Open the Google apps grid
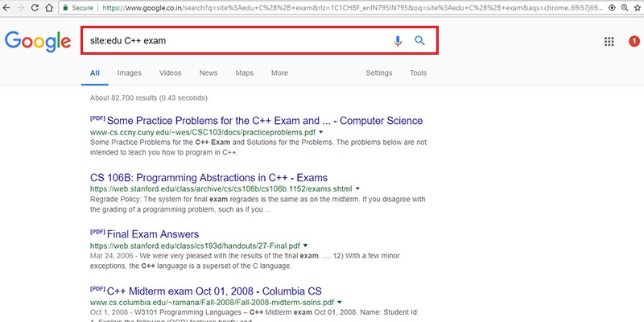 [609, 42]
